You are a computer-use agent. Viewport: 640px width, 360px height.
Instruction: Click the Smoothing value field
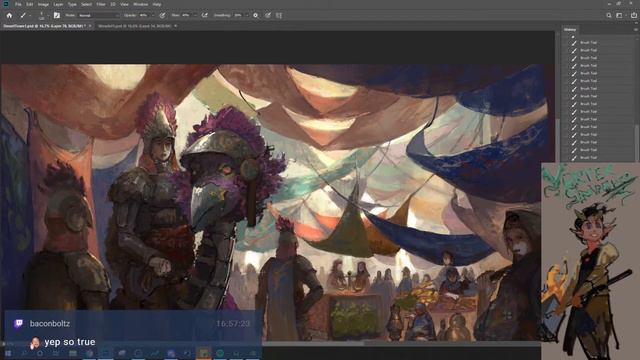[238, 16]
